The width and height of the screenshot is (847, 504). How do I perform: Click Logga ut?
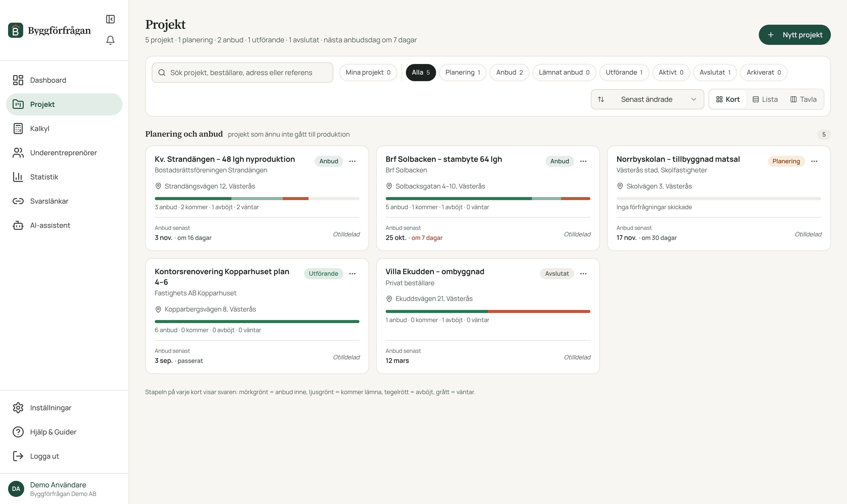(64, 456)
